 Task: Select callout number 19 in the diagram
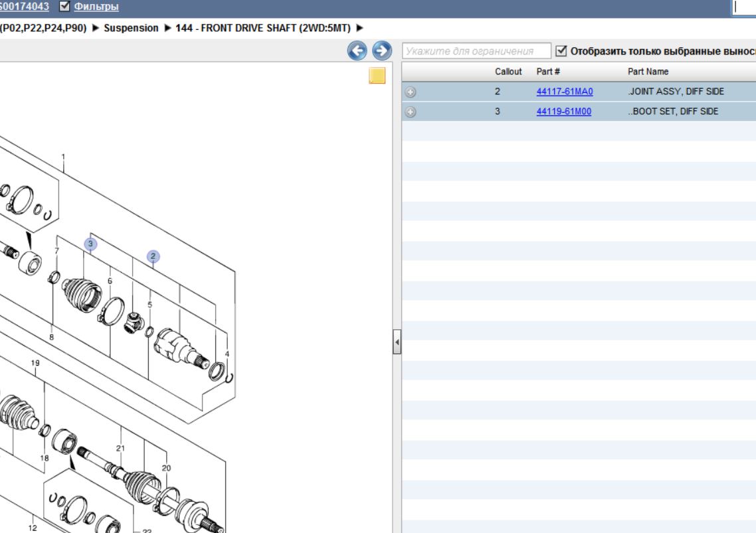pyautogui.click(x=35, y=364)
